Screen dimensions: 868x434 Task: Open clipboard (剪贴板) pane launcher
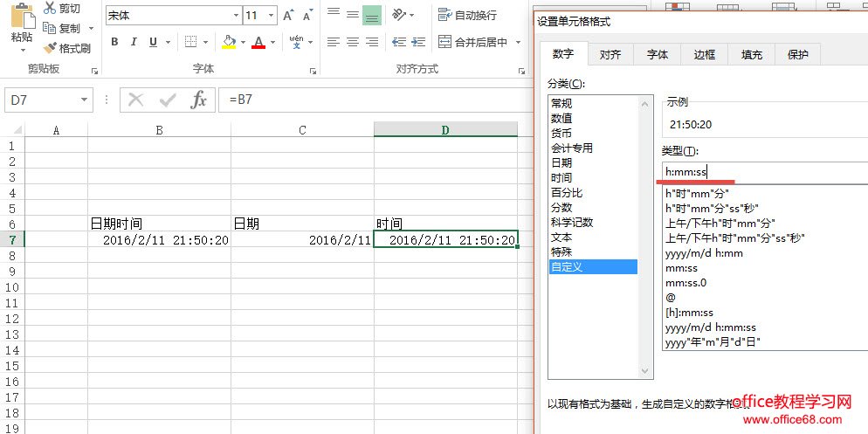(94, 71)
